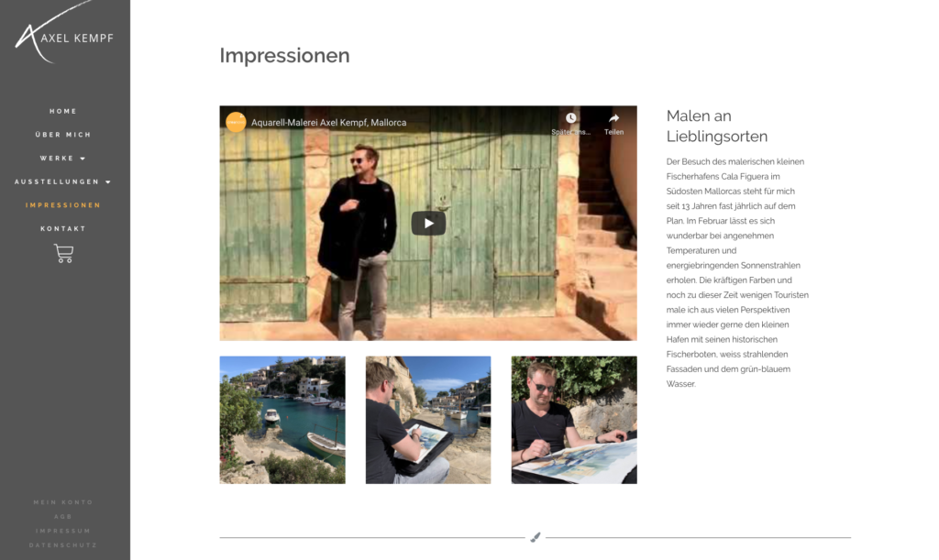Click the orange channel avatar on video
This screenshot has width=939, height=560.
point(236,122)
